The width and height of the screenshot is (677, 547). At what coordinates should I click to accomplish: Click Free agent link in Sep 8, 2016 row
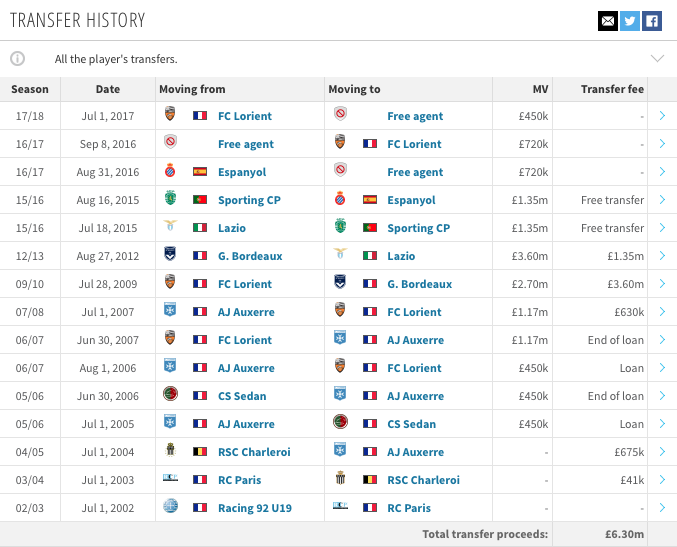(246, 144)
